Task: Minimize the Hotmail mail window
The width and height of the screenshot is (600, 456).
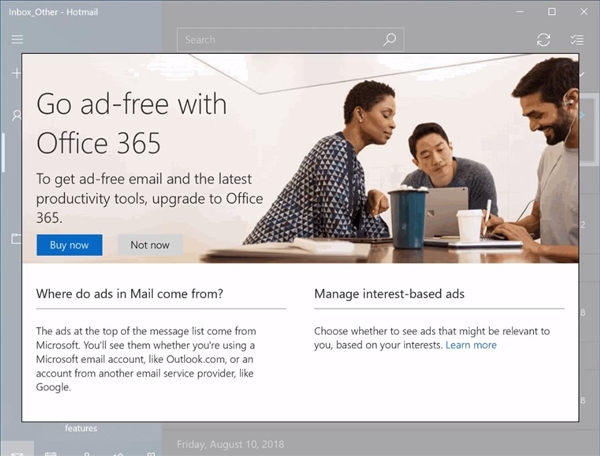Action: coord(517,11)
